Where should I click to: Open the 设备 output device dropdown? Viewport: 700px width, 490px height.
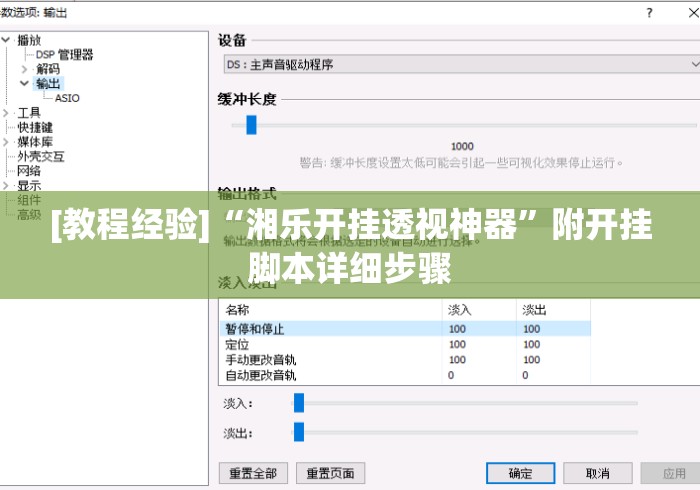click(462, 65)
